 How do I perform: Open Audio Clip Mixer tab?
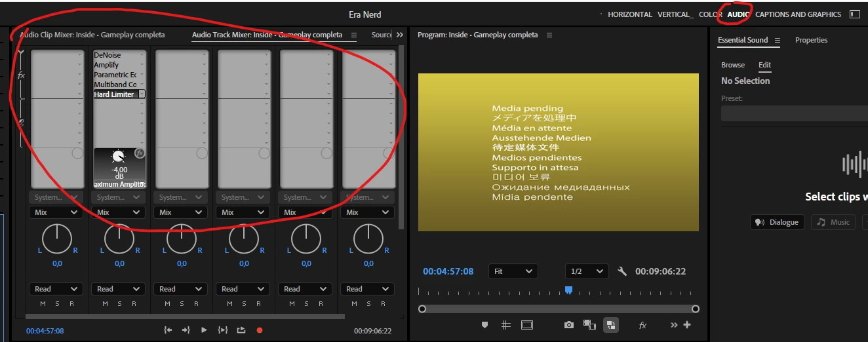point(92,35)
